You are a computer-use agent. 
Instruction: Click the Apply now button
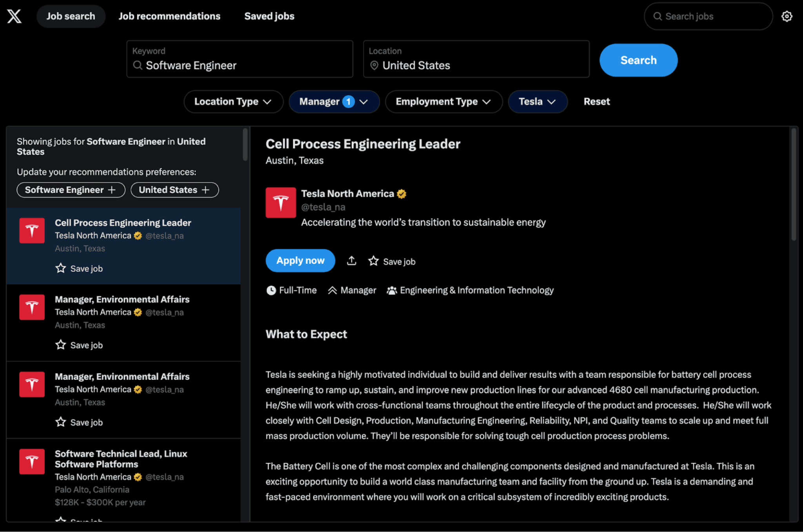click(x=300, y=261)
